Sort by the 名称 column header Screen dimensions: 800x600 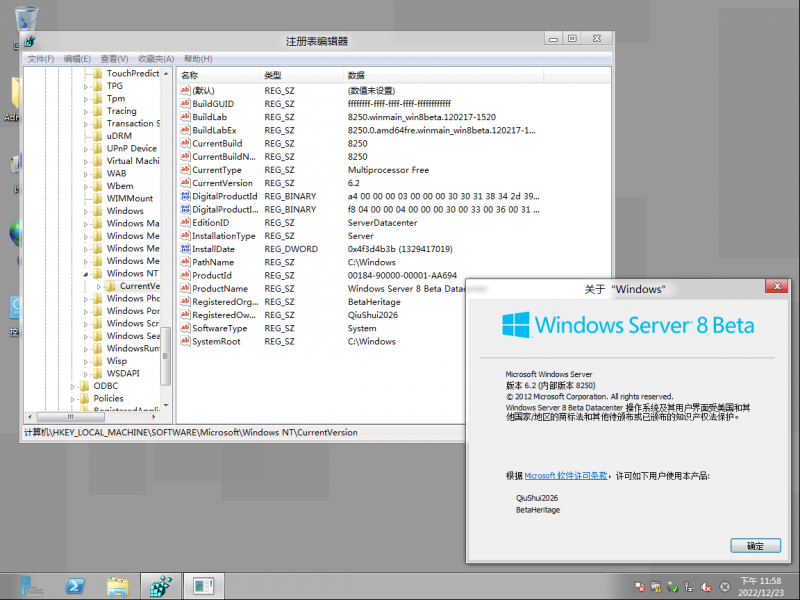coord(218,75)
